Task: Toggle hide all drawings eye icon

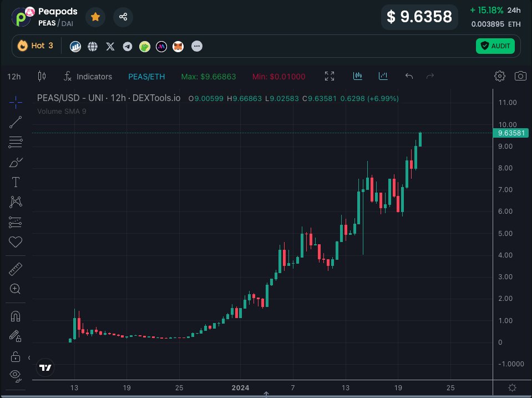Action: (x=16, y=376)
